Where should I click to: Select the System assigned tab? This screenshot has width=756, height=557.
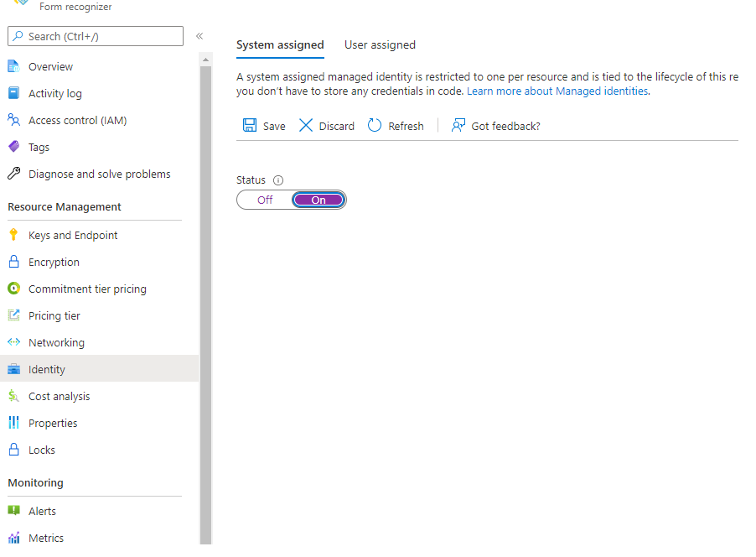pos(280,45)
